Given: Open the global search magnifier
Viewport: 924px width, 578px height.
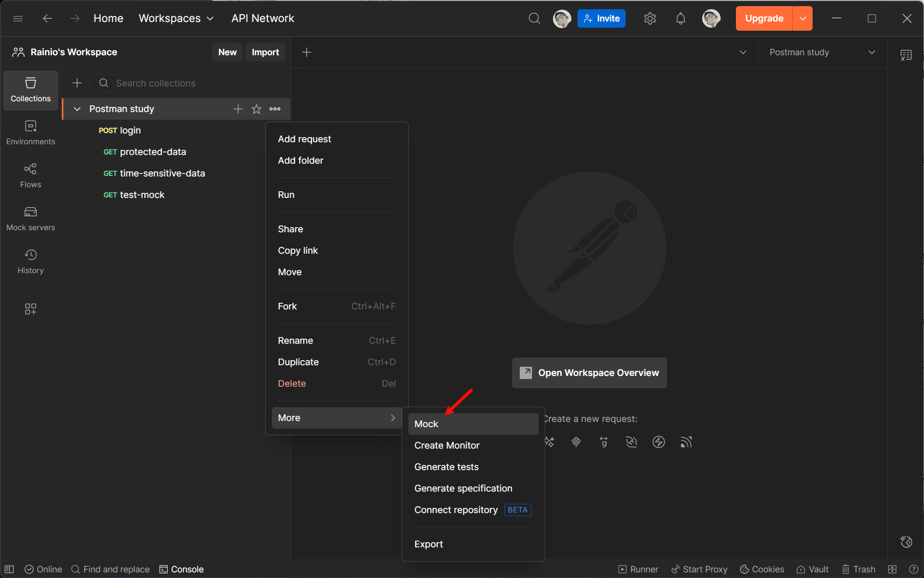Looking at the screenshot, I should point(534,18).
